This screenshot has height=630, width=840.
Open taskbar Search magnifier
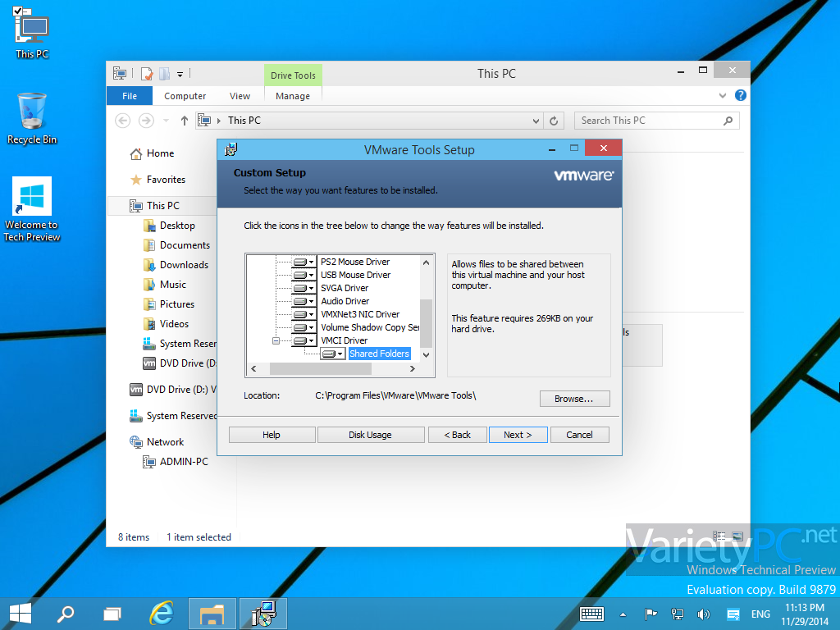[x=66, y=614]
